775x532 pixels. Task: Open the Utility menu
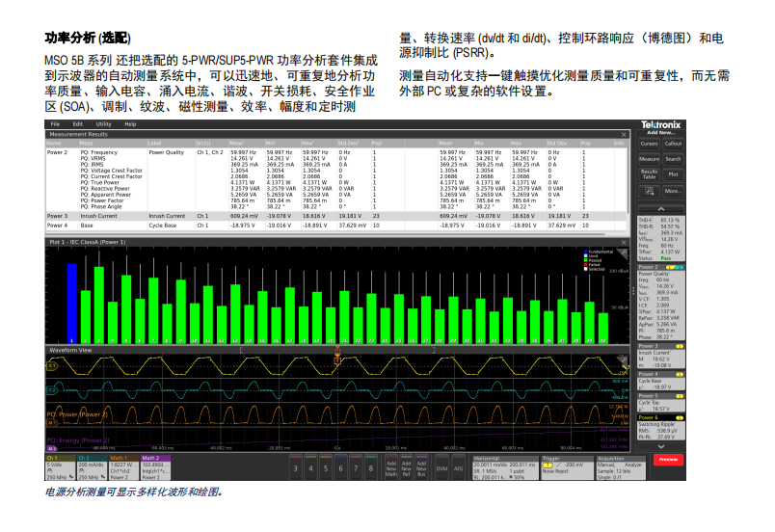[103, 124]
